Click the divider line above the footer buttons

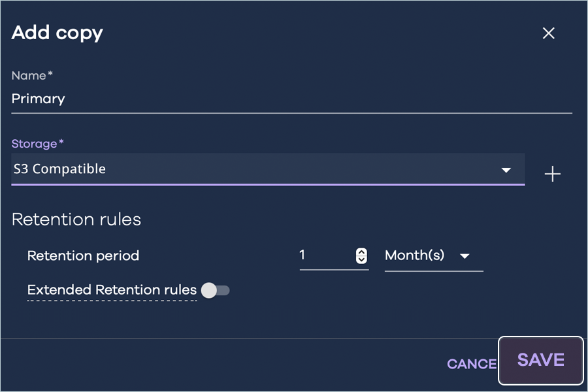coord(248,338)
